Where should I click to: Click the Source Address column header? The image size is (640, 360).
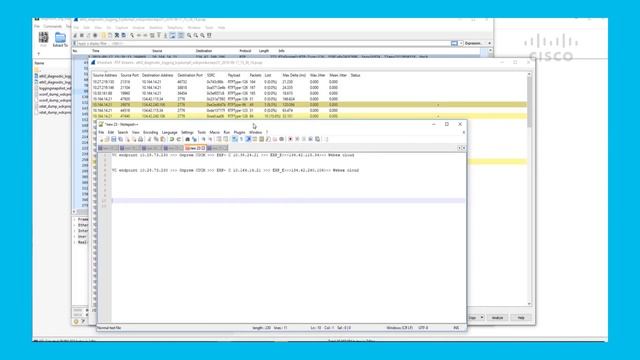click(105, 76)
